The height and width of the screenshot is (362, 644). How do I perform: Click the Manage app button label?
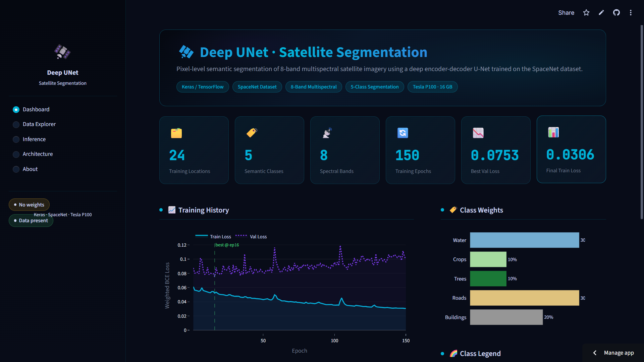[x=619, y=353]
